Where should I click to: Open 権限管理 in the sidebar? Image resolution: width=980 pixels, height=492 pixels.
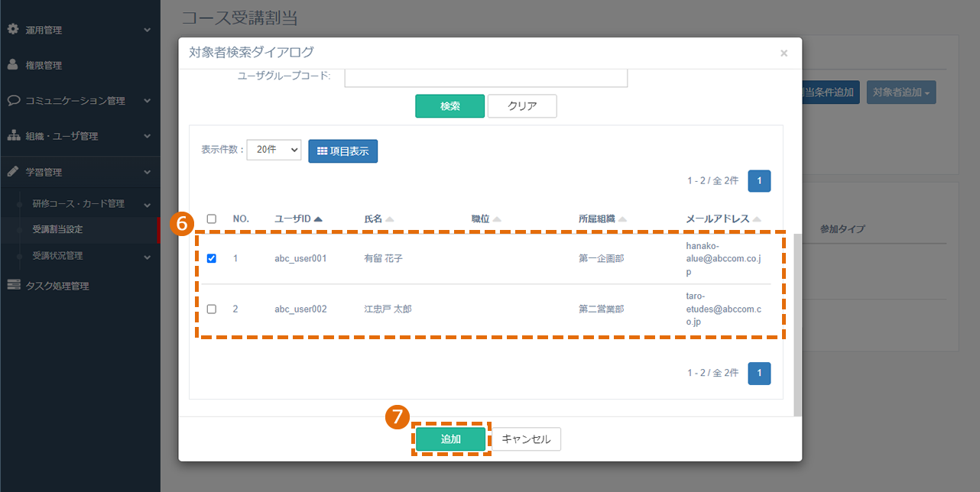click(x=44, y=65)
